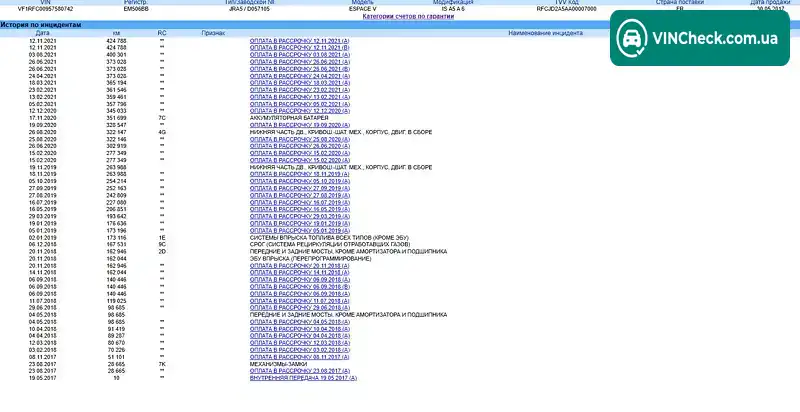Image resolution: width=800 pixels, height=412 pixels.
Task: Open ОПЛАТА В РАССРОЧКУ 16.07.2019 (A) link
Action: coord(299,202)
